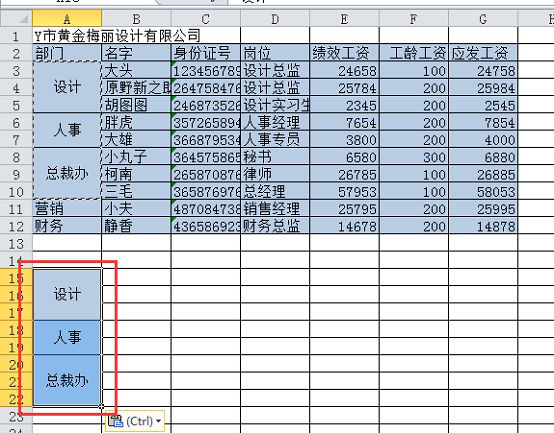554x433 pixels.
Task: Select row 2 header
Action: point(16,53)
